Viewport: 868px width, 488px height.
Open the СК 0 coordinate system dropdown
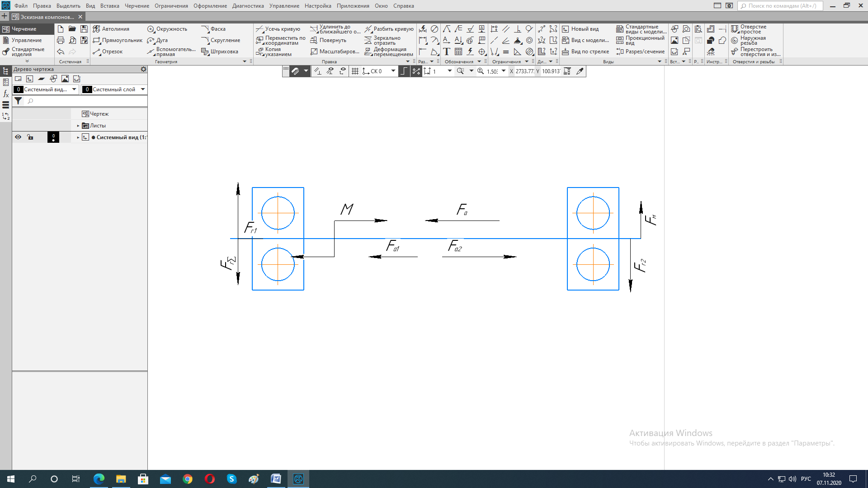coord(393,71)
